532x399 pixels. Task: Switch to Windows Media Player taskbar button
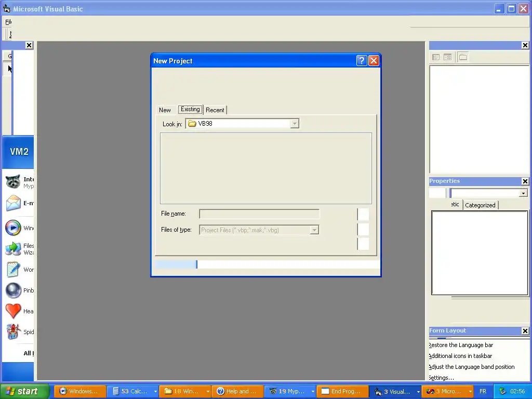[80, 391]
